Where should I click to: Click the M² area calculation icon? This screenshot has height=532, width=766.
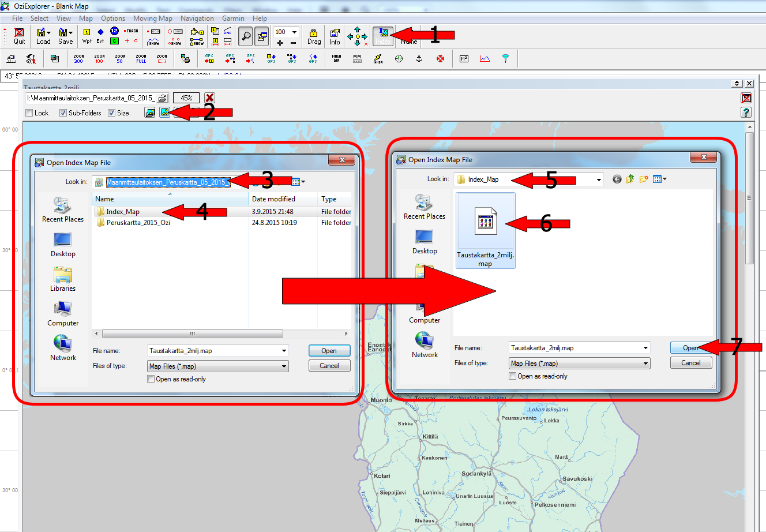click(464, 59)
